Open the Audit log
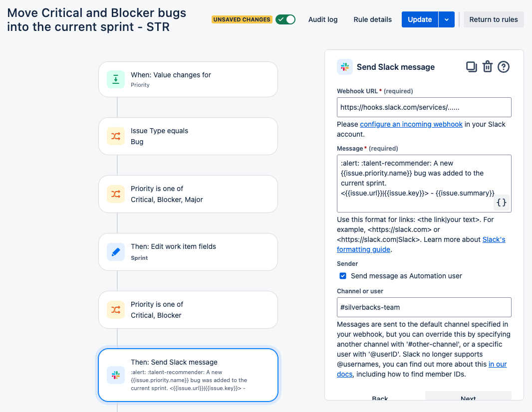This screenshot has width=532, height=412. click(x=323, y=19)
